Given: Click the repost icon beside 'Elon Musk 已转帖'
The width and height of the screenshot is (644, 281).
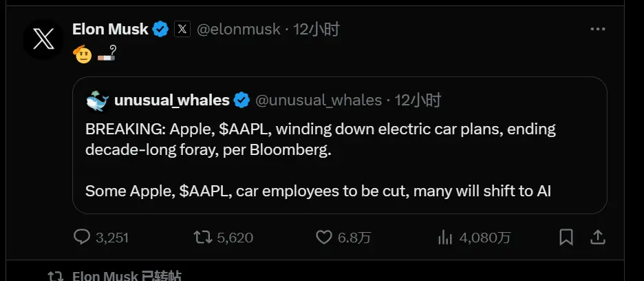Looking at the screenshot, I should coord(56,276).
